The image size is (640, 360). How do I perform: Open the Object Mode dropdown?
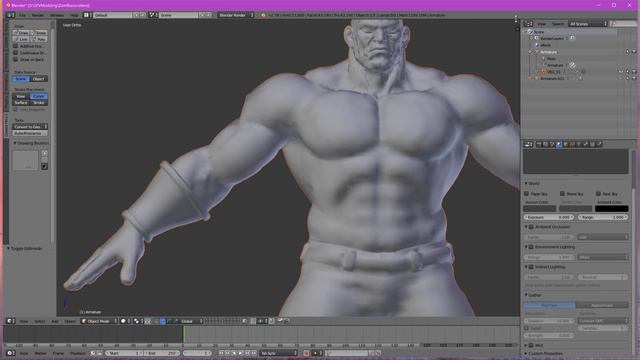(x=99, y=321)
